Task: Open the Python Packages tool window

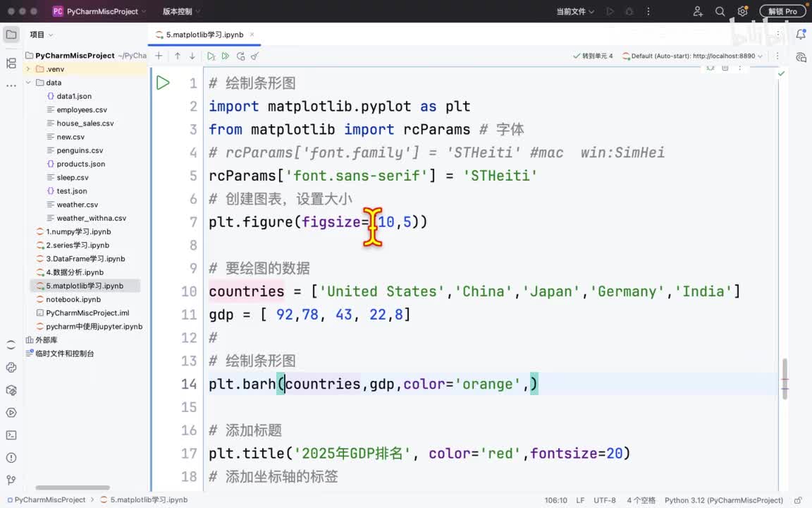Action: point(11,390)
